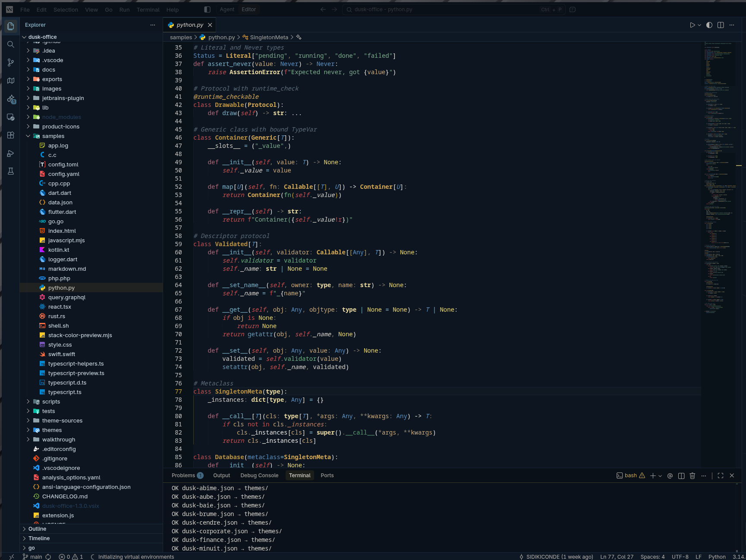
Task: Split the editor to the right
Action: tap(721, 25)
